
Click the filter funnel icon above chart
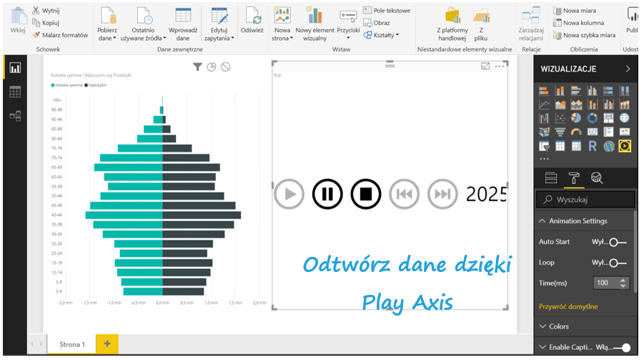[197, 67]
